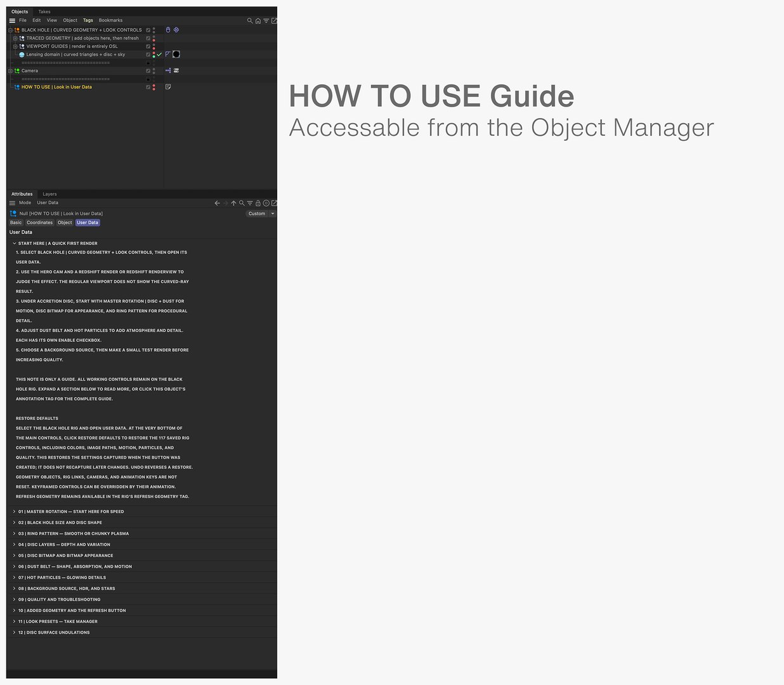Go back using the Attributes left arrow
Image resolution: width=784 pixels, height=685 pixels.
coord(217,204)
